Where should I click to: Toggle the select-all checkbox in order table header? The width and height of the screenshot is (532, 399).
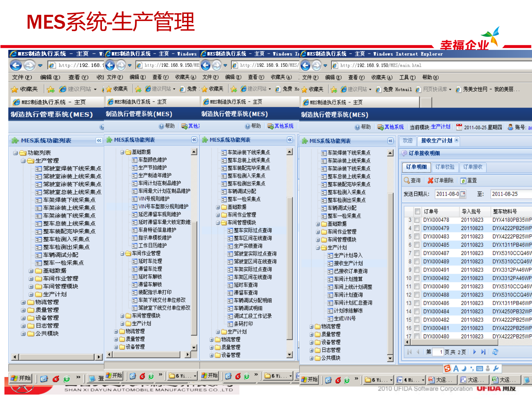click(x=418, y=211)
